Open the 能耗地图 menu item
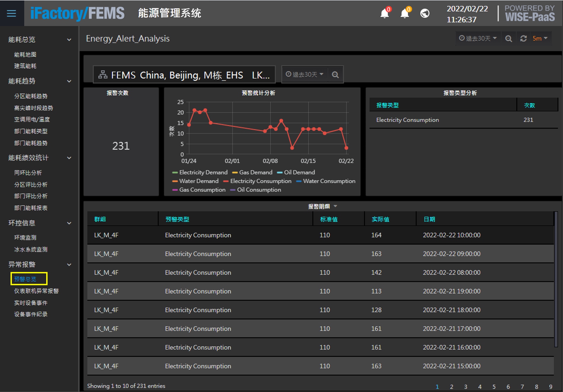The image size is (563, 392). pyautogui.click(x=25, y=55)
